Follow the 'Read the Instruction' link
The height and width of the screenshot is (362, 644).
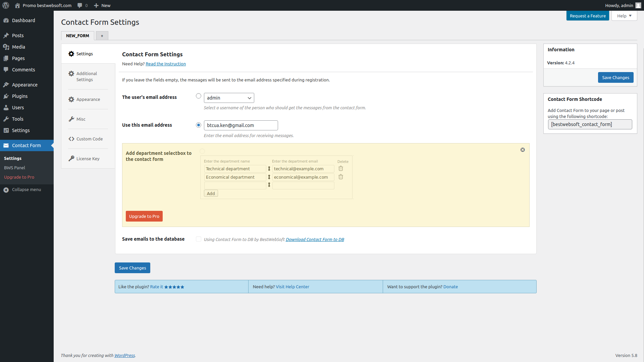[x=166, y=64]
